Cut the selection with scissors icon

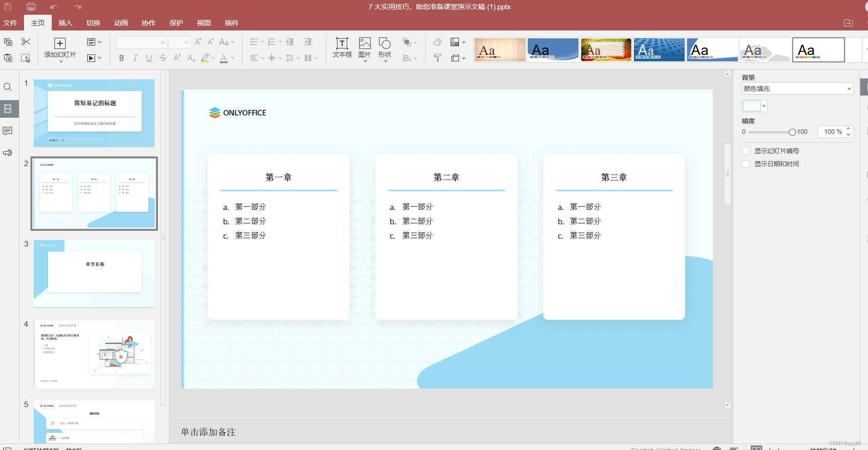(26, 42)
